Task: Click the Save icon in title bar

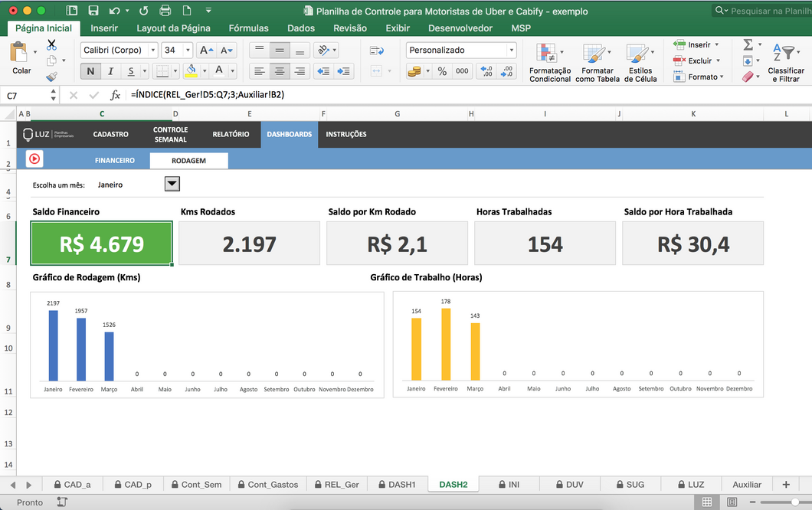Action: tap(93, 11)
